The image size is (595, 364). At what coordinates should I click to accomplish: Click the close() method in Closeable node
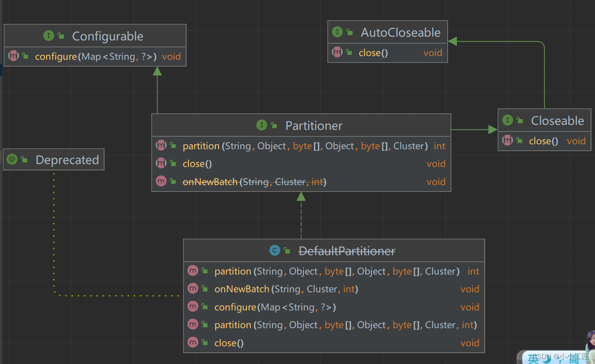pos(543,141)
